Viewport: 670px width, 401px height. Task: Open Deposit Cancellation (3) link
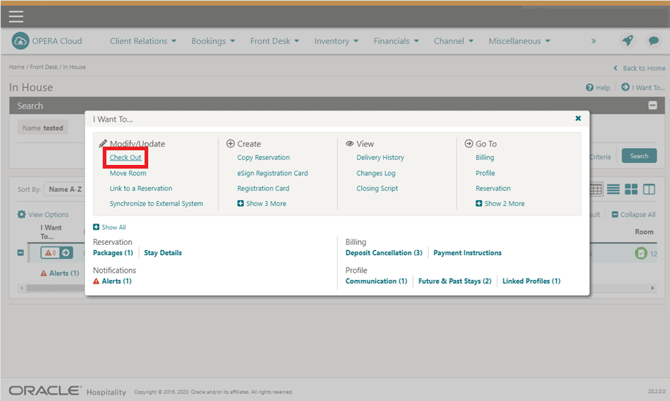384,253
